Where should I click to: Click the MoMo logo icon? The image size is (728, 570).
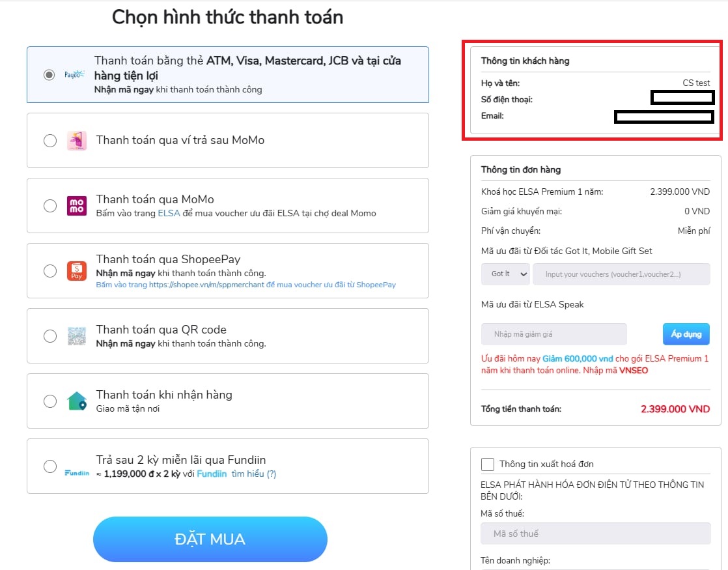tap(77, 206)
